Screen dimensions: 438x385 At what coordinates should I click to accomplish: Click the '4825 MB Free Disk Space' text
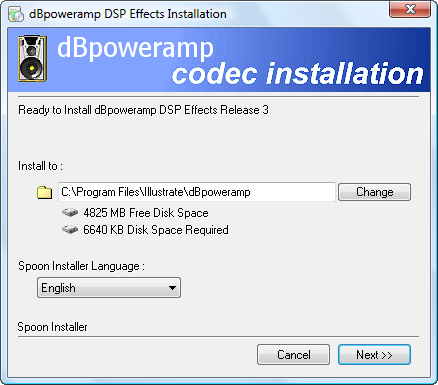[146, 213]
